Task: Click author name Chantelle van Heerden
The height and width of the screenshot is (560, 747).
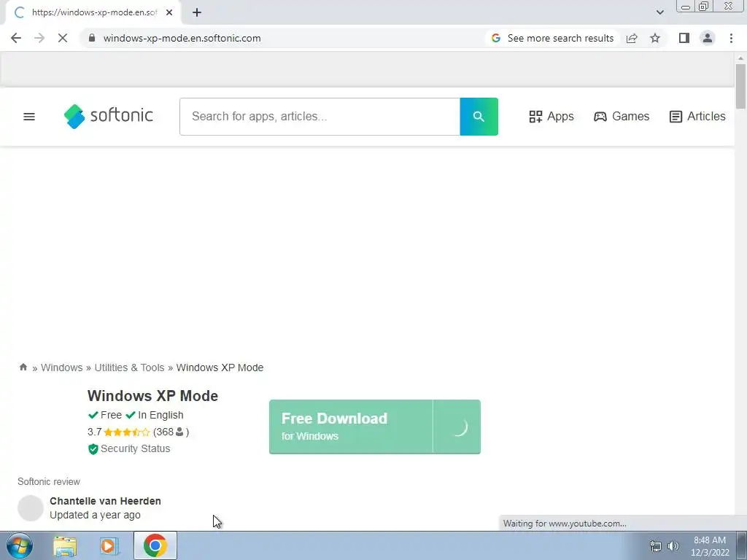Action: coord(105,501)
